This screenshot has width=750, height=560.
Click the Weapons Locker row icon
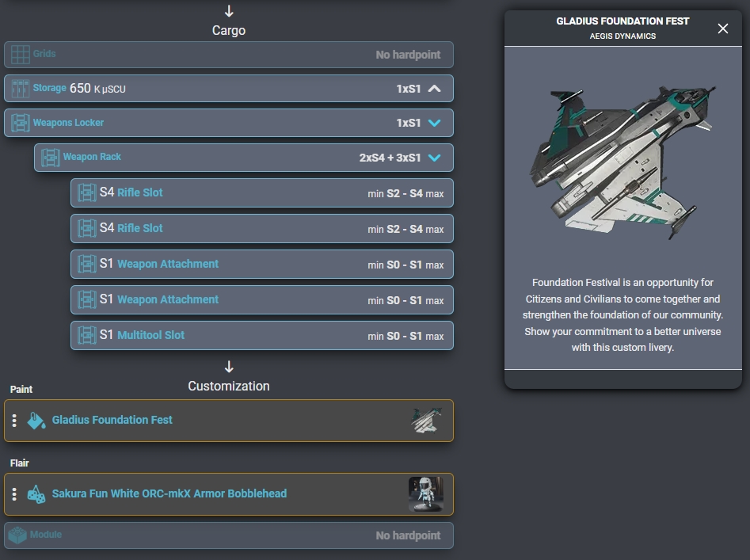coord(21,123)
